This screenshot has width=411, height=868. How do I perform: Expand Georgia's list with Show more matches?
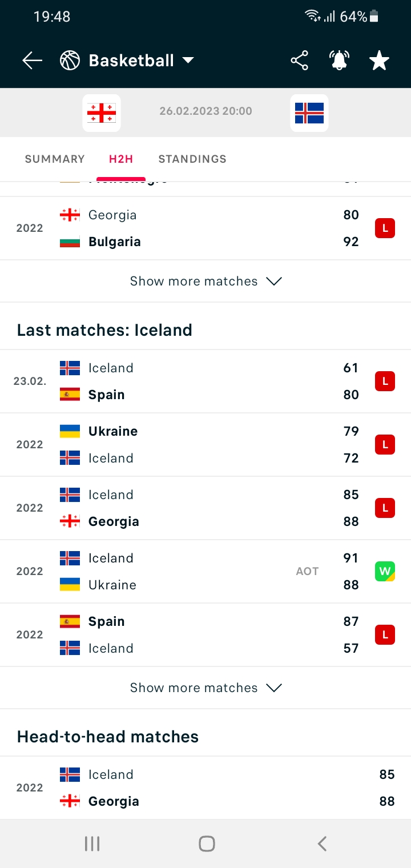coord(205,281)
